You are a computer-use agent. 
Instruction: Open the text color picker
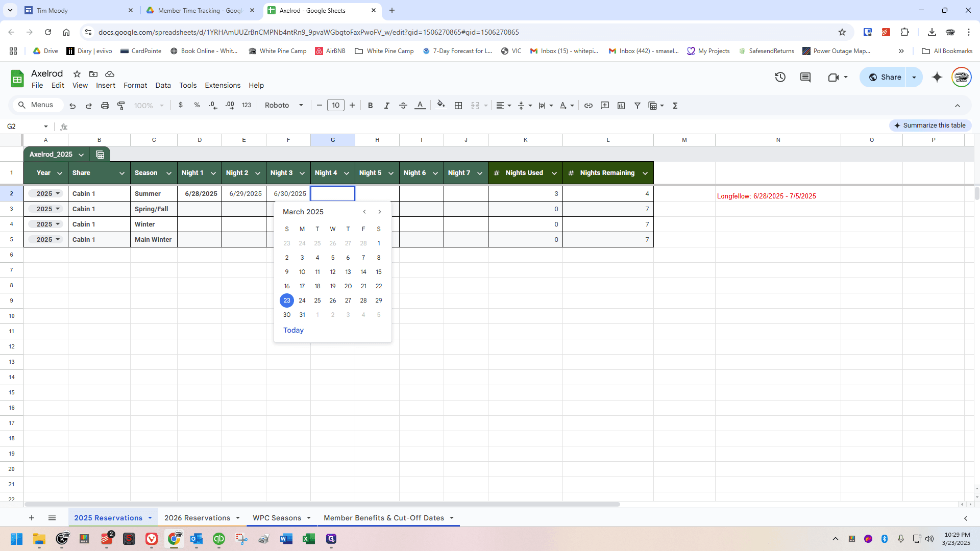(x=420, y=106)
